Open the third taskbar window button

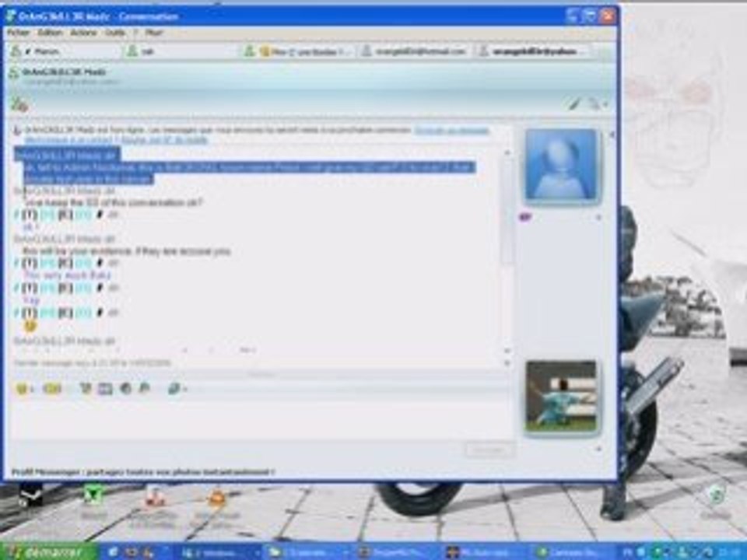click(397, 552)
